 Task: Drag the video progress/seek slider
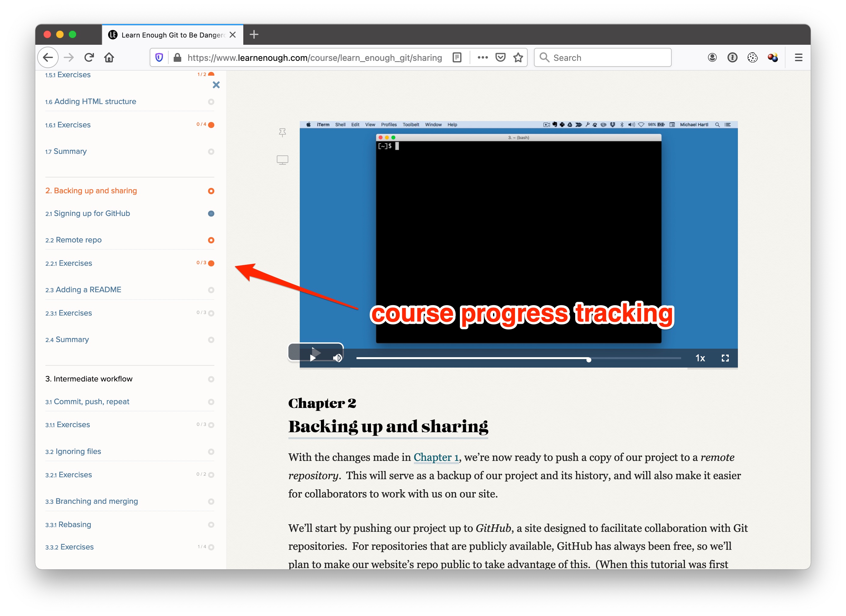pos(588,358)
